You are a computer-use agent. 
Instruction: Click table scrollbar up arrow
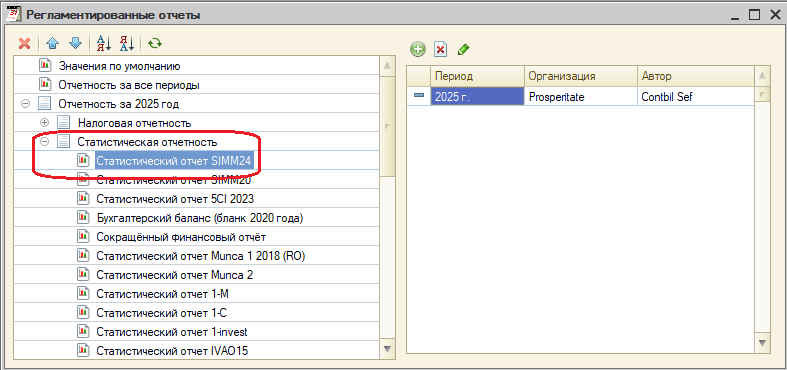tap(762, 76)
